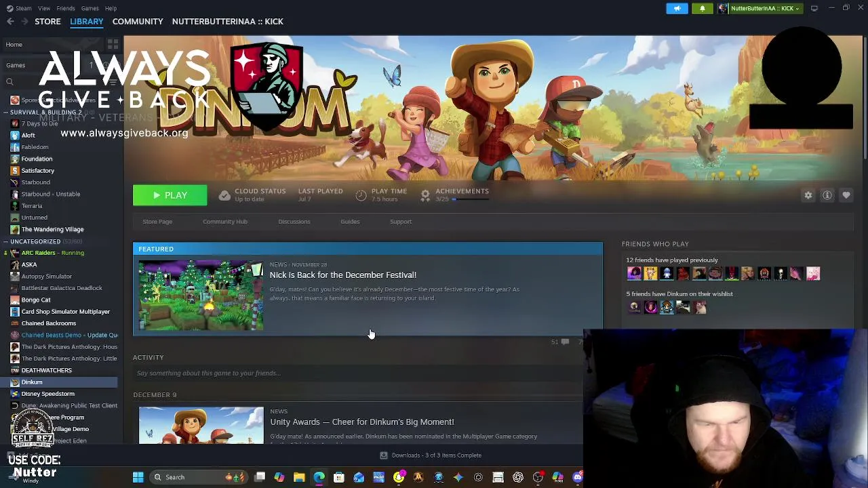Open the Discussions link

(294, 222)
